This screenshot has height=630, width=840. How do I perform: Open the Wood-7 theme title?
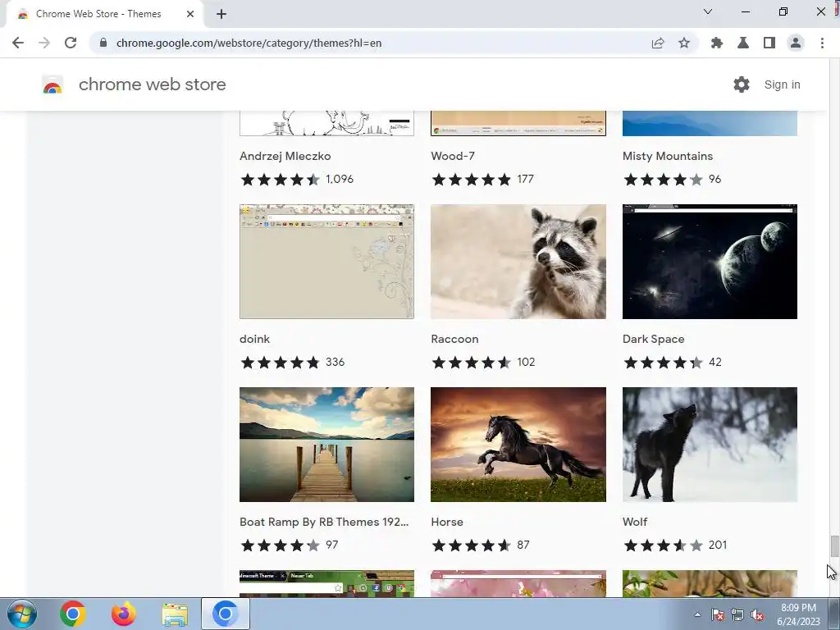[x=453, y=156]
